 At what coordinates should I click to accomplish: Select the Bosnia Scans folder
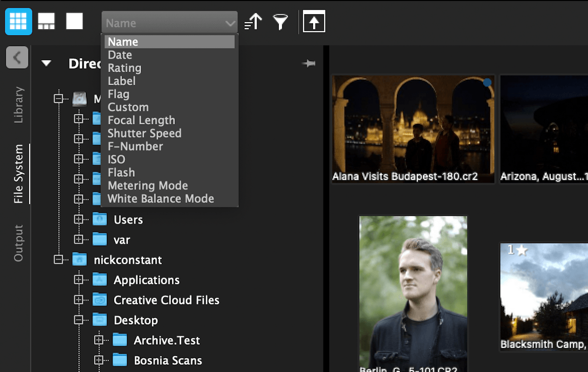click(168, 360)
